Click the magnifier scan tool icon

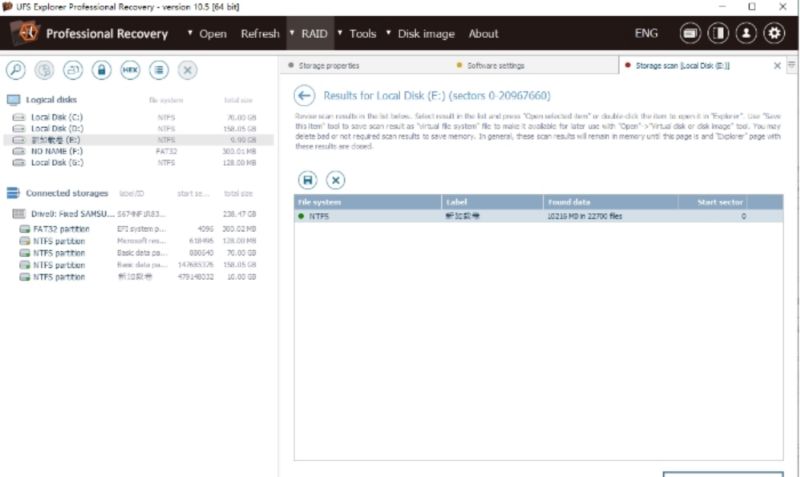16,70
